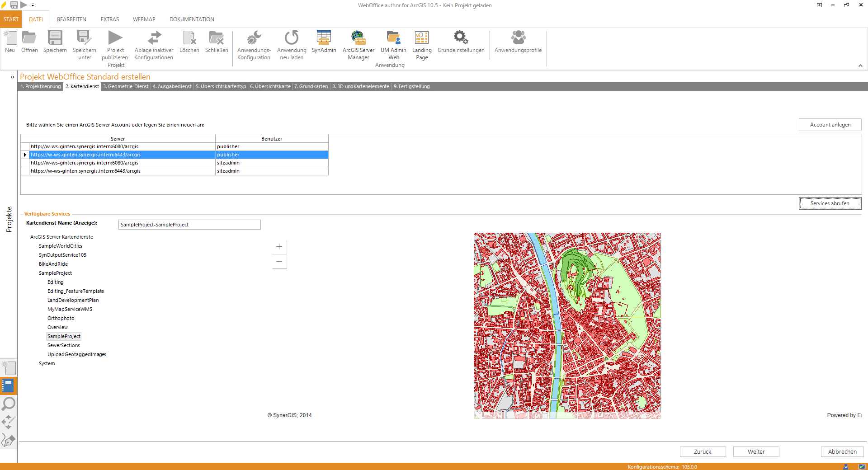Switch to the EXTRAS ribbon tab
This screenshot has height=470, width=868.
click(110, 19)
